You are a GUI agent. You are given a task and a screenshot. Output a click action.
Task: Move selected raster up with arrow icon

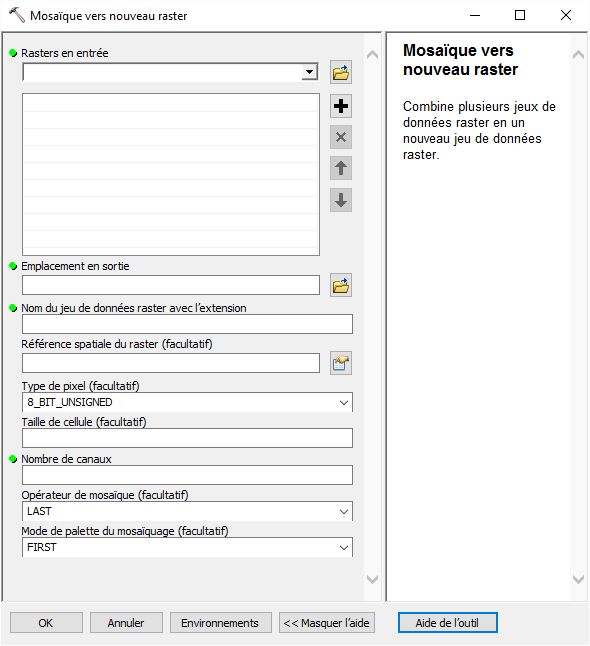[341, 168]
